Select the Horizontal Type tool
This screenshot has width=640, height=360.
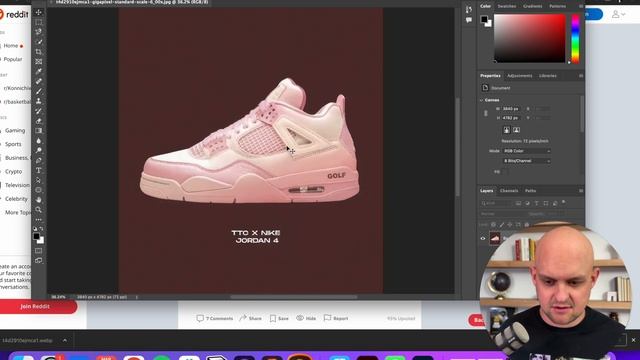(x=39, y=170)
